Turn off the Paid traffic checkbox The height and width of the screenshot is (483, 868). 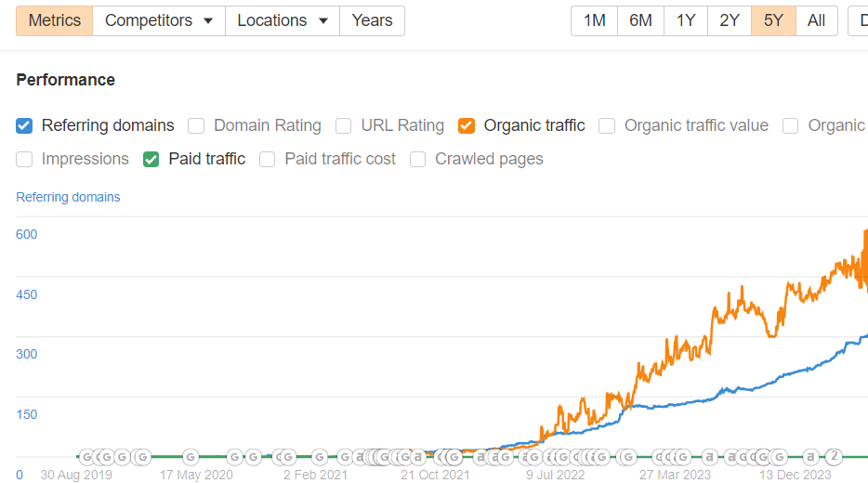pos(151,159)
